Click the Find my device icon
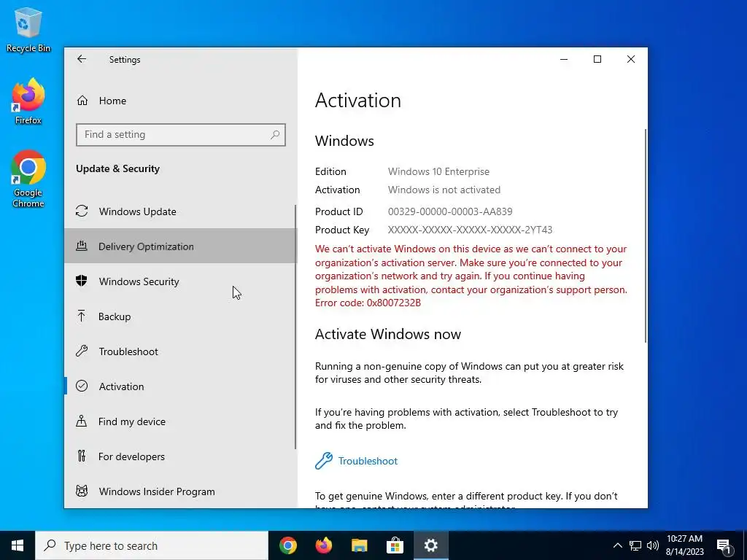 pos(82,421)
